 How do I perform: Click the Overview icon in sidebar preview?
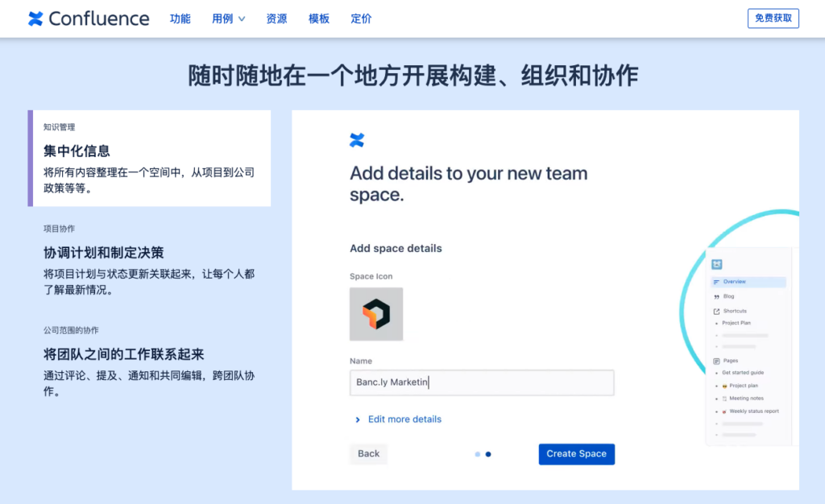716,282
